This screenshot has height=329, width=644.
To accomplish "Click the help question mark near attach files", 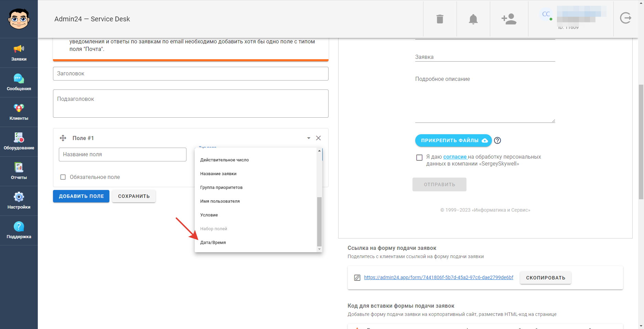I will point(497,140).
